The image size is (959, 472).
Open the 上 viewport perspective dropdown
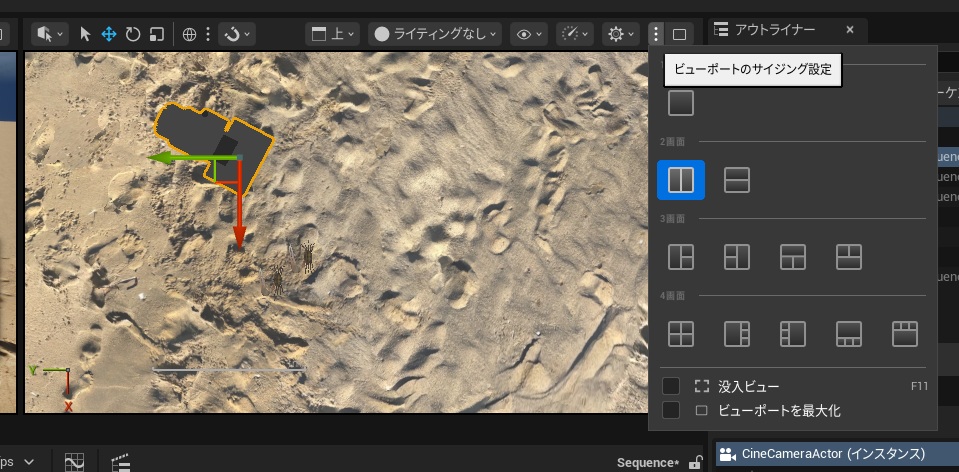point(333,34)
